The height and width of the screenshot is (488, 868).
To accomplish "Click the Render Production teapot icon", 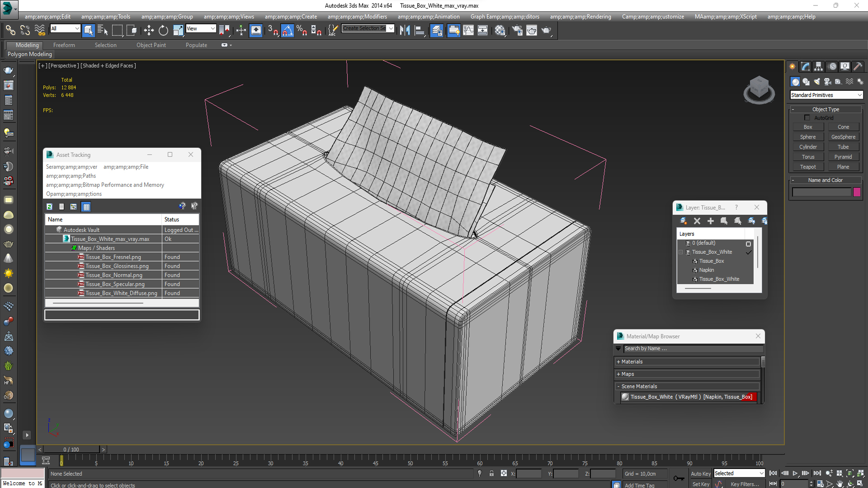I will click(546, 30).
